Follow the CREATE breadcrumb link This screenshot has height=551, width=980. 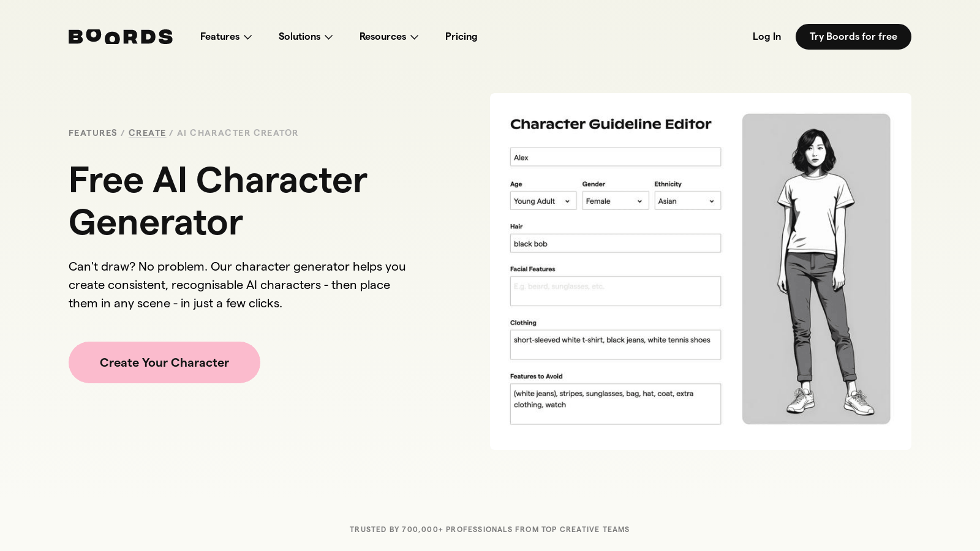pos(147,133)
